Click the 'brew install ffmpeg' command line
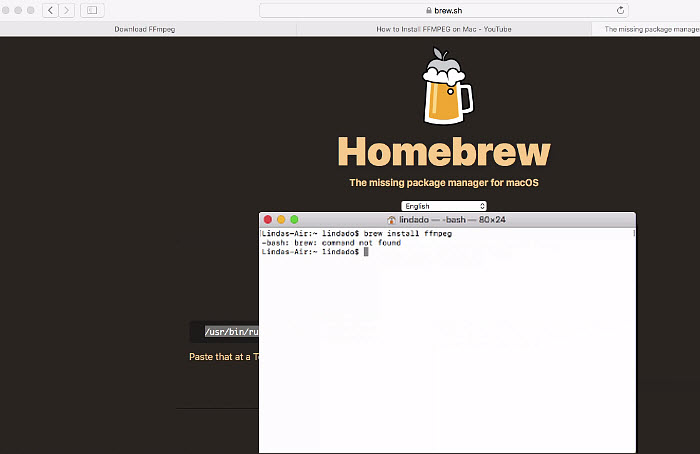700x454 pixels. point(356,233)
